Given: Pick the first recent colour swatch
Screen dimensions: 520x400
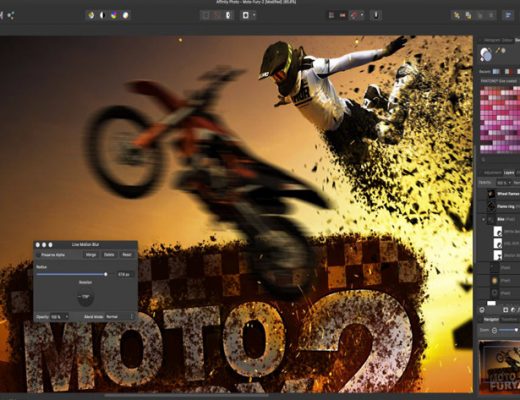Looking at the screenshot, I should tap(496, 71).
